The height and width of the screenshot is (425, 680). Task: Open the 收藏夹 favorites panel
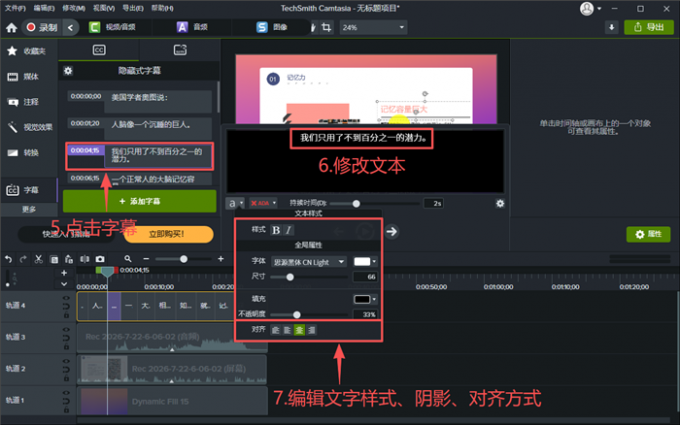pyautogui.click(x=27, y=51)
